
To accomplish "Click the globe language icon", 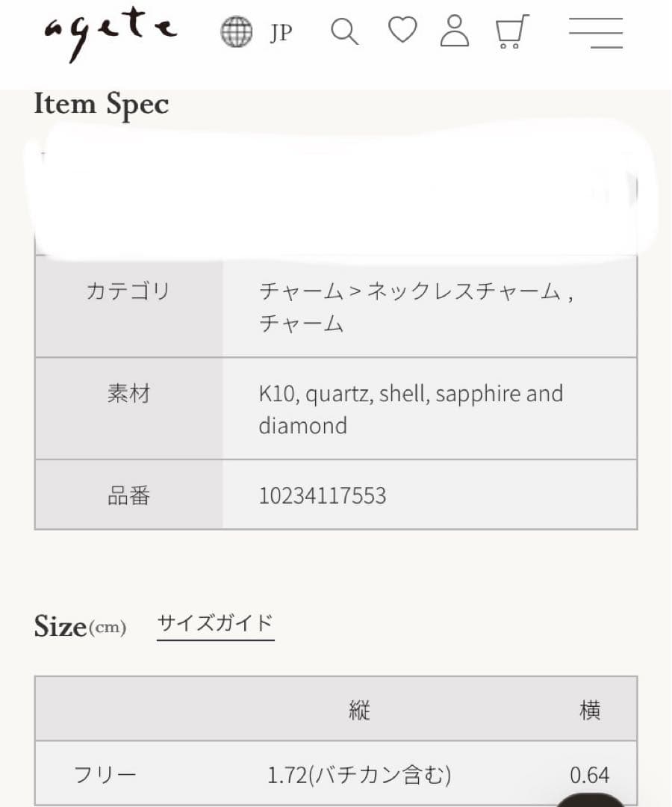I will [x=237, y=32].
